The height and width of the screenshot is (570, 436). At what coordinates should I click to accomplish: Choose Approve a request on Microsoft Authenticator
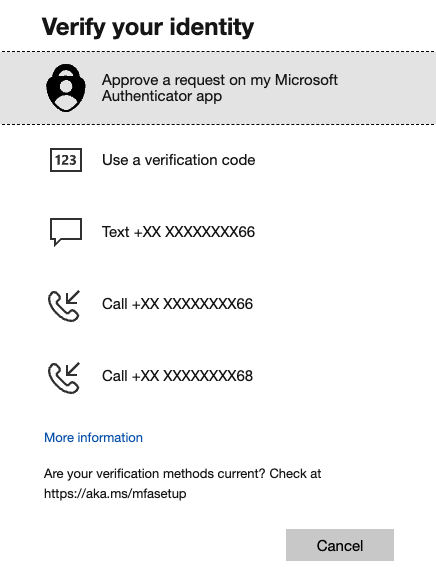pos(218,88)
